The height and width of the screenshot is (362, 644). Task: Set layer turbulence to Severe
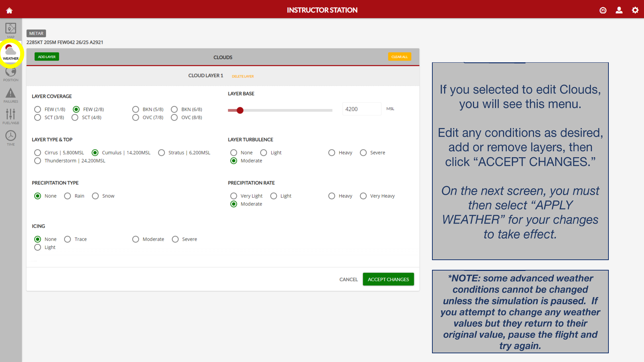(x=363, y=153)
